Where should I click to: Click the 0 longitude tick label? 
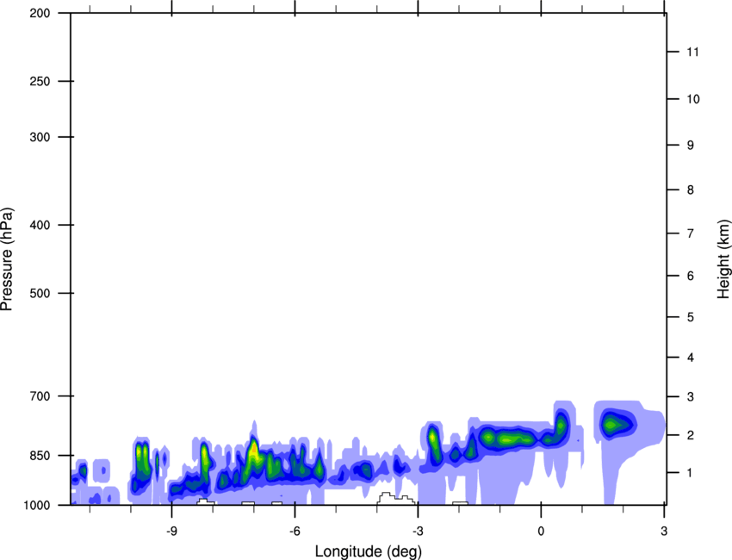click(541, 531)
